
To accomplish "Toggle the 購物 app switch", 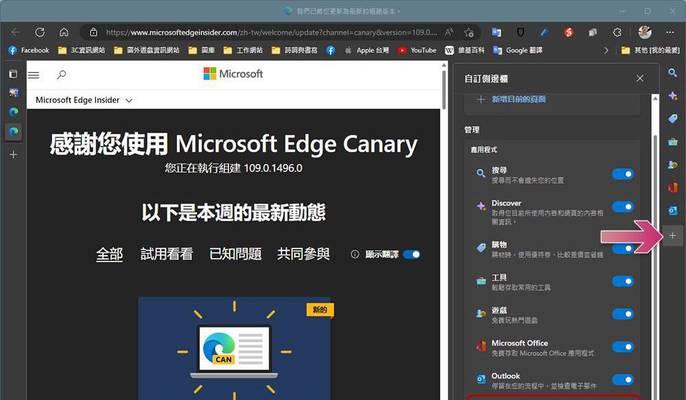I will (x=623, y=249).
